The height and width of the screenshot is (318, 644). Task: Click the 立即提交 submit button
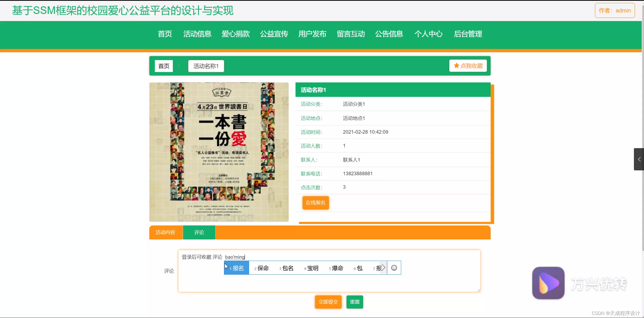click(328, 302)
